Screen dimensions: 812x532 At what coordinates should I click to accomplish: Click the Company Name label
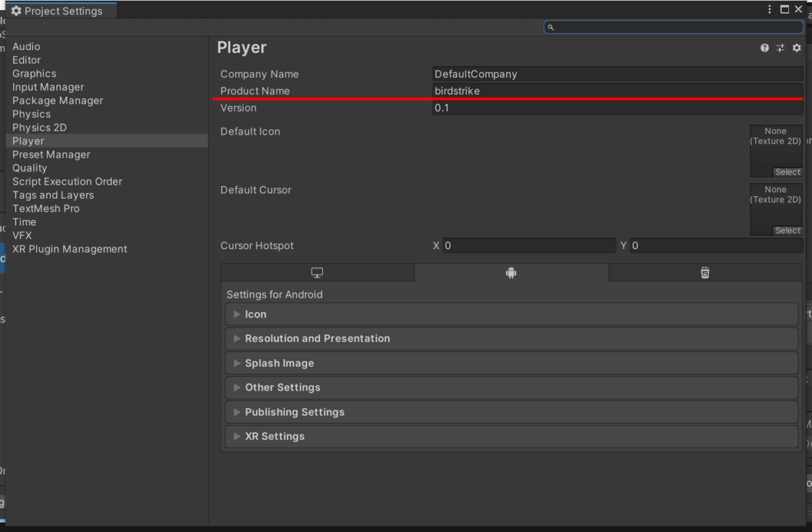pyautogui.click(x=260, y=74)
